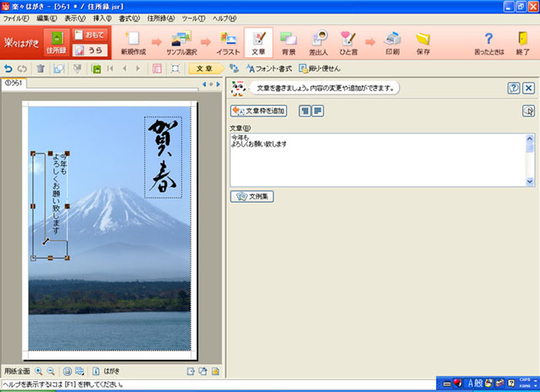This screenshot has height=392, width=540.
Task: Click the undo arrow icon
Action: point(8,69)
